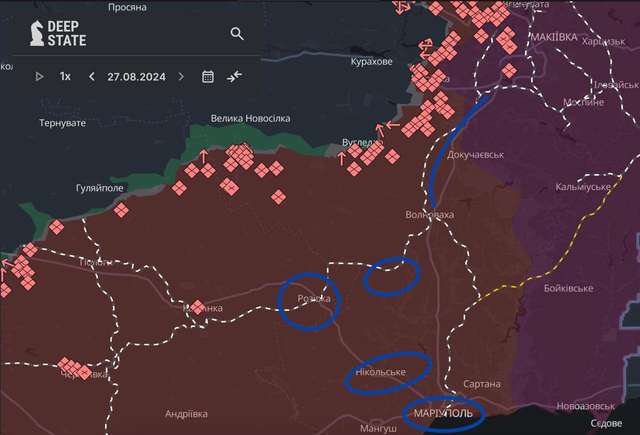The image size is (640, 435).
Task: Click the МАКІЇВКА city label
Action: pyautogui.click(x=551, y=36)
